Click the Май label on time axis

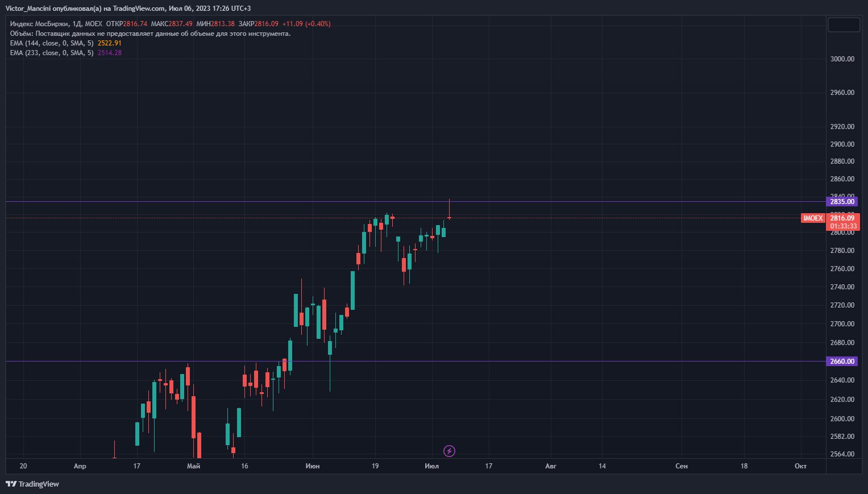[193, 466]
